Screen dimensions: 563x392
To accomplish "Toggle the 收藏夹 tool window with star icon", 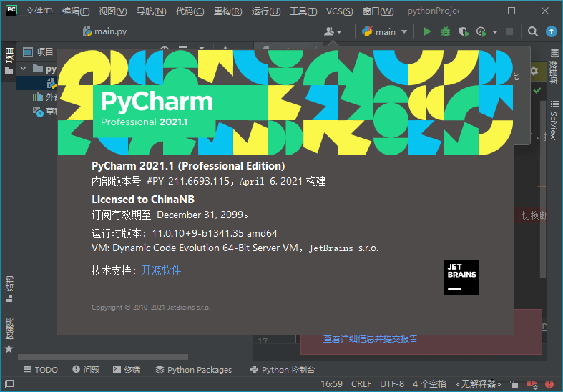I will (9, 335).
